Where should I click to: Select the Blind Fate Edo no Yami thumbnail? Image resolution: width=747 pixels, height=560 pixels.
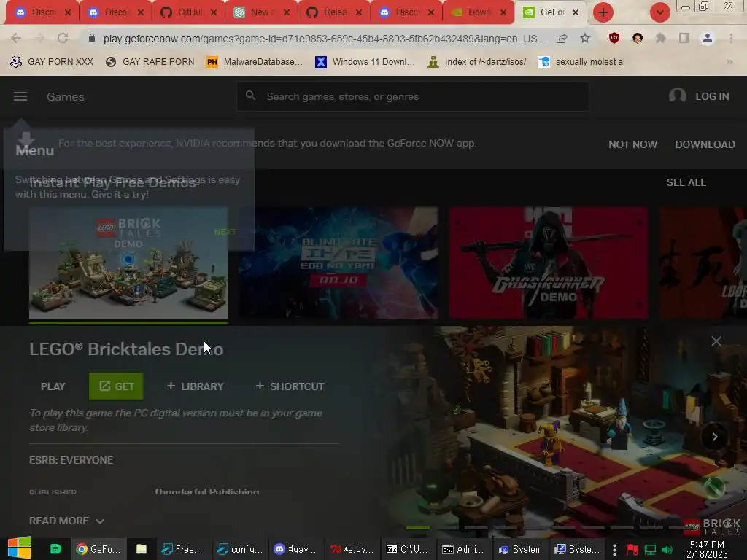[x=338, y=262]
